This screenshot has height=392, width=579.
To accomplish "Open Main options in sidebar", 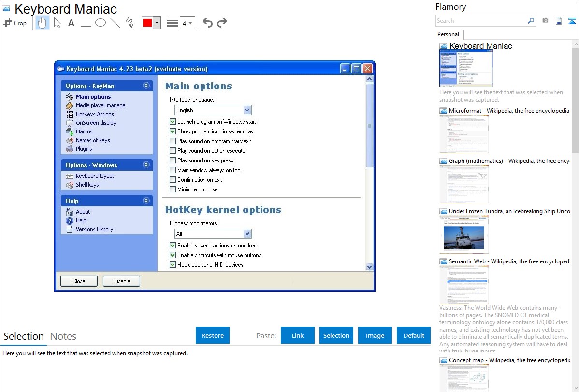I will coord(93,97).
